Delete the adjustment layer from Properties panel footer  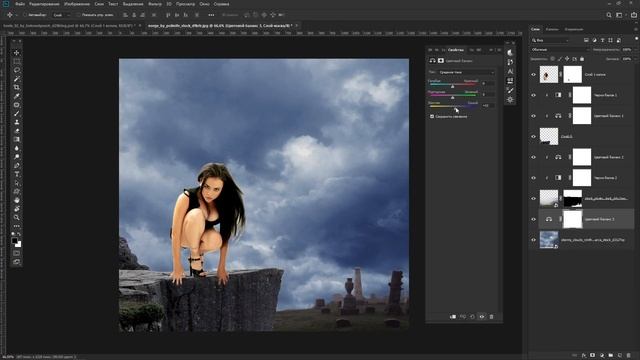tap(491, 317)
